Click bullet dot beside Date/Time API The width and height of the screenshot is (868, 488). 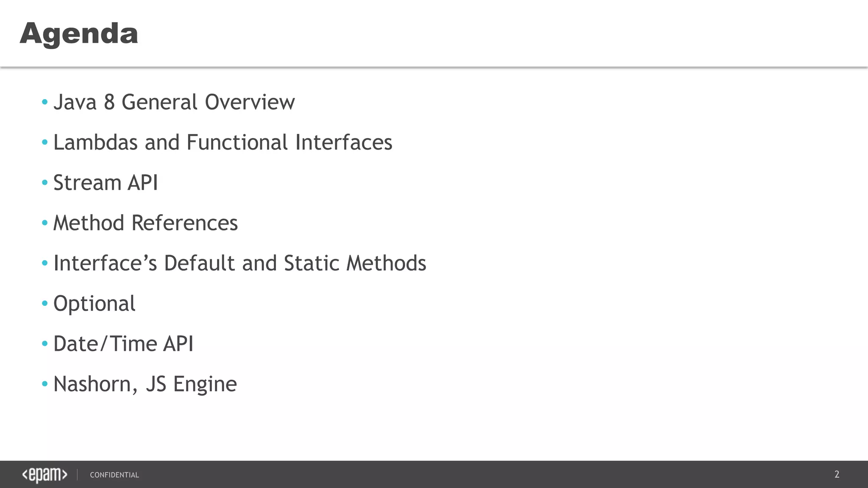[x=45, y=344]
